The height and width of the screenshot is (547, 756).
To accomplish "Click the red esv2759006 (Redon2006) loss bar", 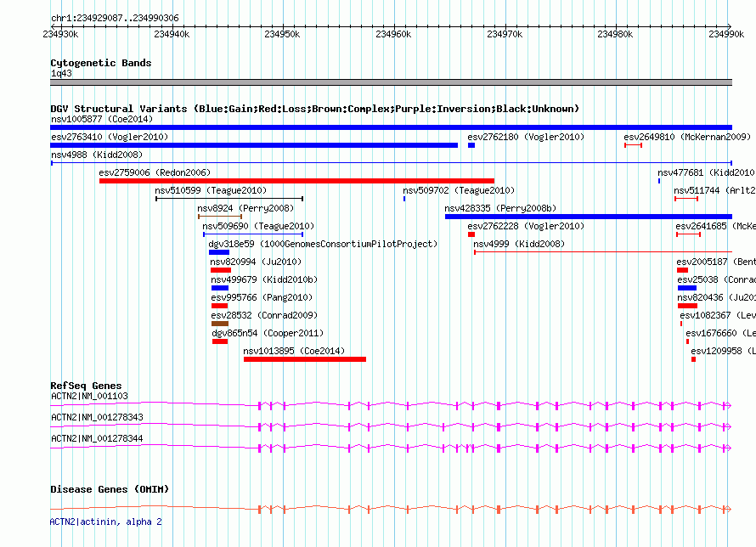I will pos(296,181).
